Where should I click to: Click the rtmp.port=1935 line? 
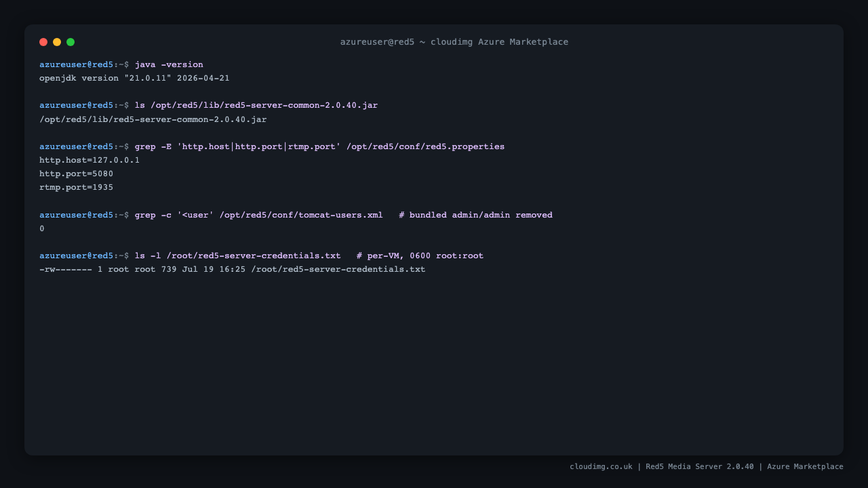77,187
